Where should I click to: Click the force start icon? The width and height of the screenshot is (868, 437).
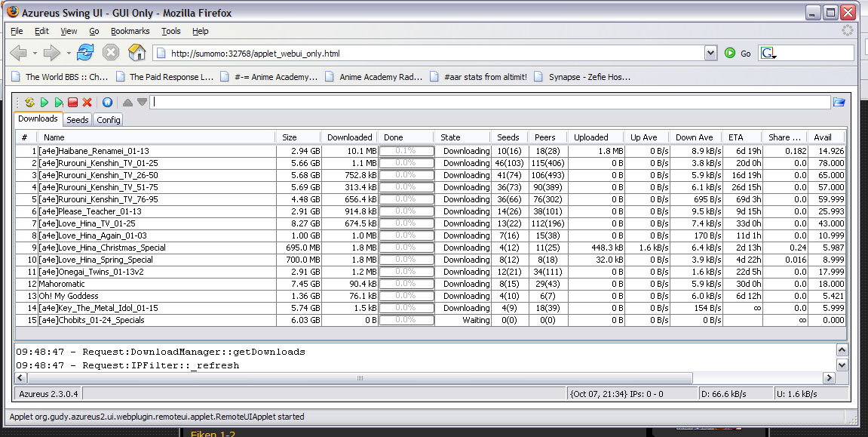click(59, 102)
